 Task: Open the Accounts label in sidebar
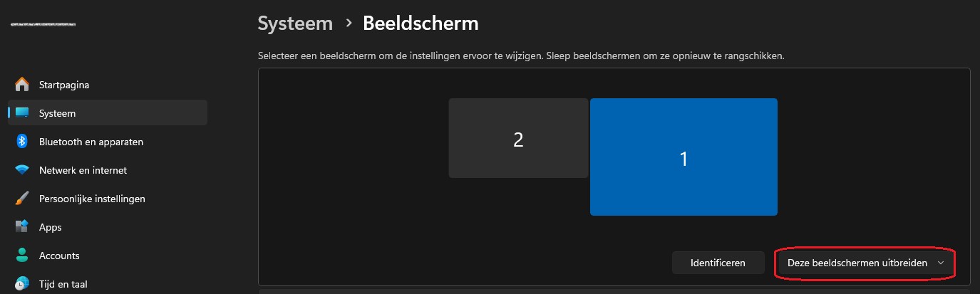[x=59, y=256]
